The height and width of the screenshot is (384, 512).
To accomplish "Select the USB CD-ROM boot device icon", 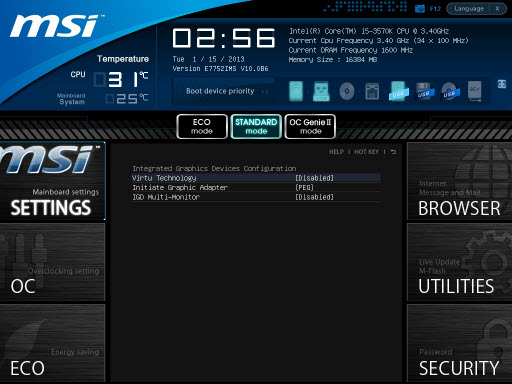I will (x=450, y=91).
